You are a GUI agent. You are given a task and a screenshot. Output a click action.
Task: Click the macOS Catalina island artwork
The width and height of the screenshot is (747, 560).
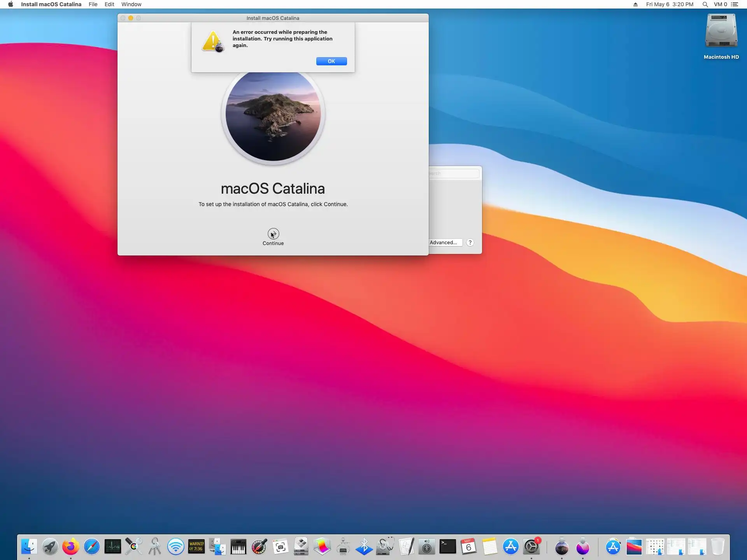(273, 117)
